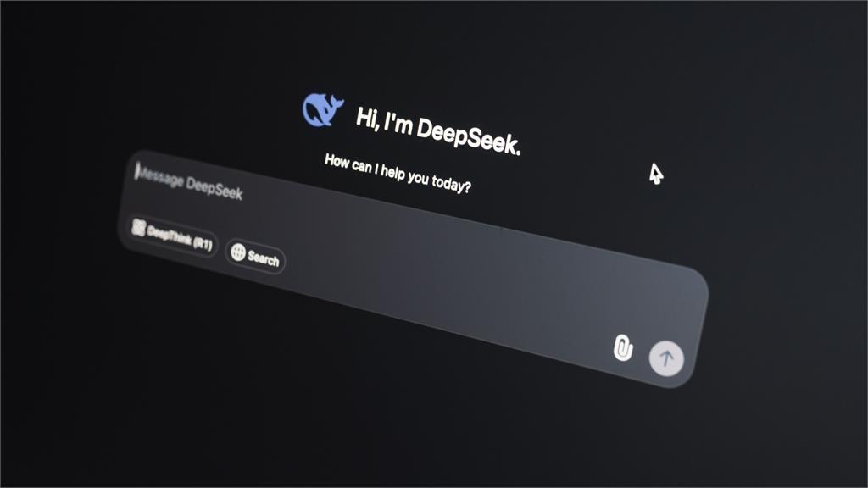Click the 'Search' label in the pill
Screen dimensions: 868x488
[x=264, y=258]
